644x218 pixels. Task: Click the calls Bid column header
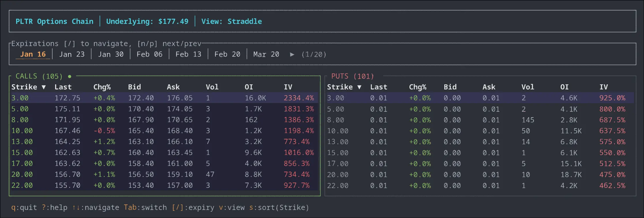pyautogui.click(x=135, y=87)
